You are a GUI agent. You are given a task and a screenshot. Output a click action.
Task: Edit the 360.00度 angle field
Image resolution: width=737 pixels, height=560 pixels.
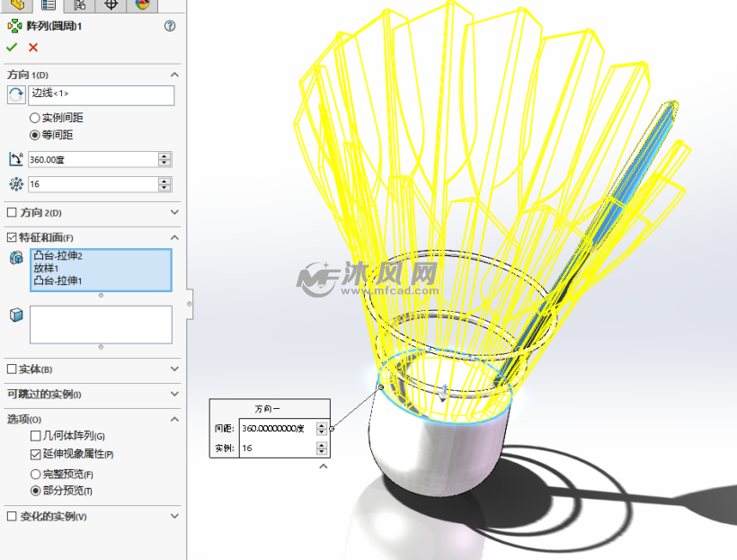93,159
